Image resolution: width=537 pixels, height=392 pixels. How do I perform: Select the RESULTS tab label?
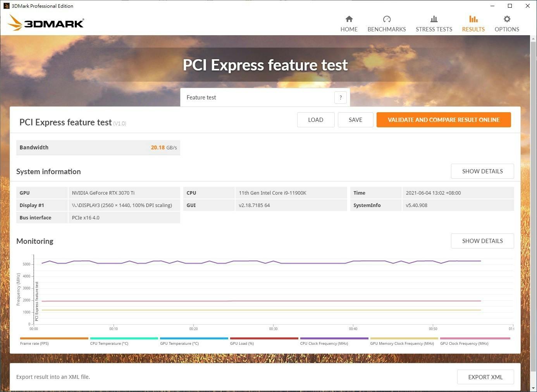473,29
